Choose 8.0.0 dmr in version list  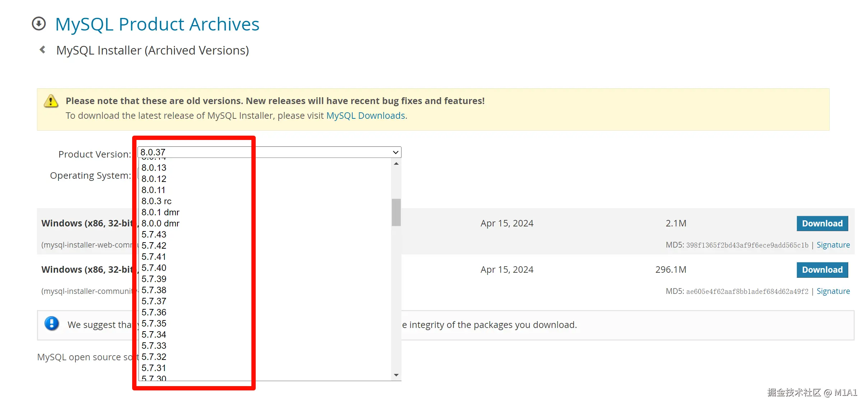pyautogui.click(x=160, y=223)
